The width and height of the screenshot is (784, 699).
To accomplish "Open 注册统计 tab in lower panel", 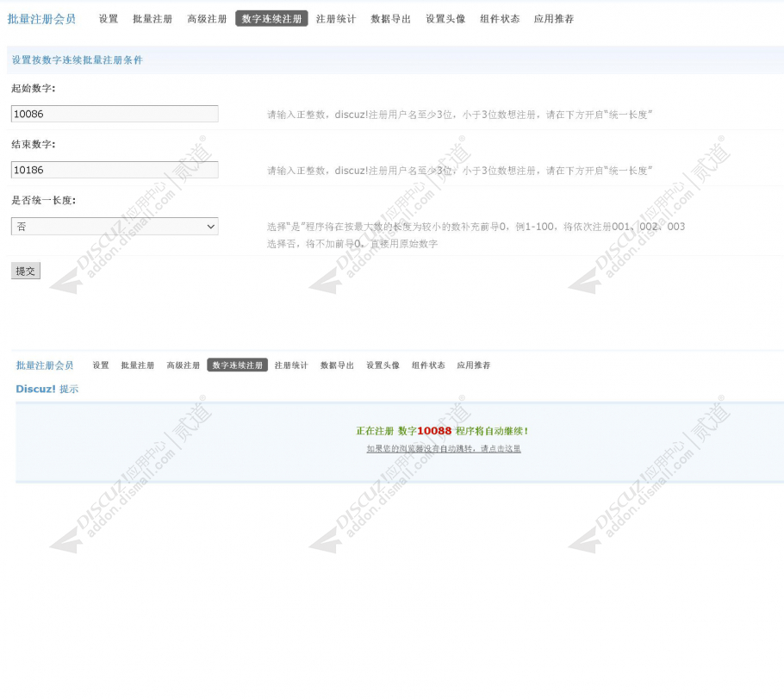I will [291, 365].
